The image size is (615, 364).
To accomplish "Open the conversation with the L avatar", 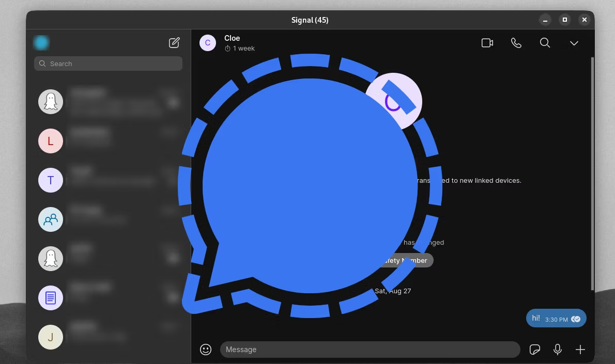I will tap(108, 141).
